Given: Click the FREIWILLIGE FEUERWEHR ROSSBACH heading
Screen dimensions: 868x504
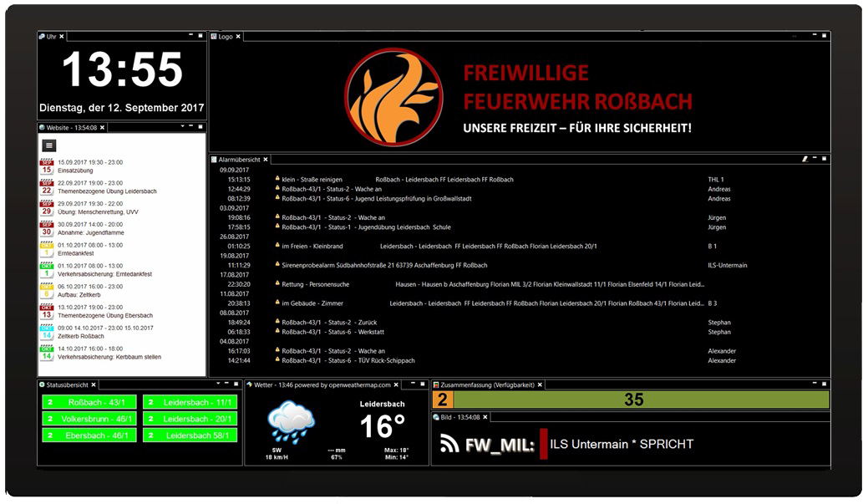Looking at the screenshot, I should click(x=577, y=87).
